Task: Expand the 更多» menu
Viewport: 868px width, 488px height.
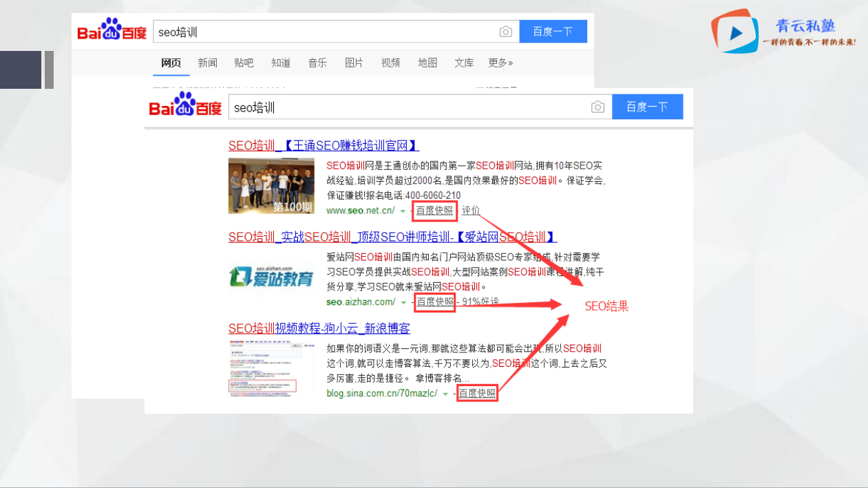Action: pos(500,63)
